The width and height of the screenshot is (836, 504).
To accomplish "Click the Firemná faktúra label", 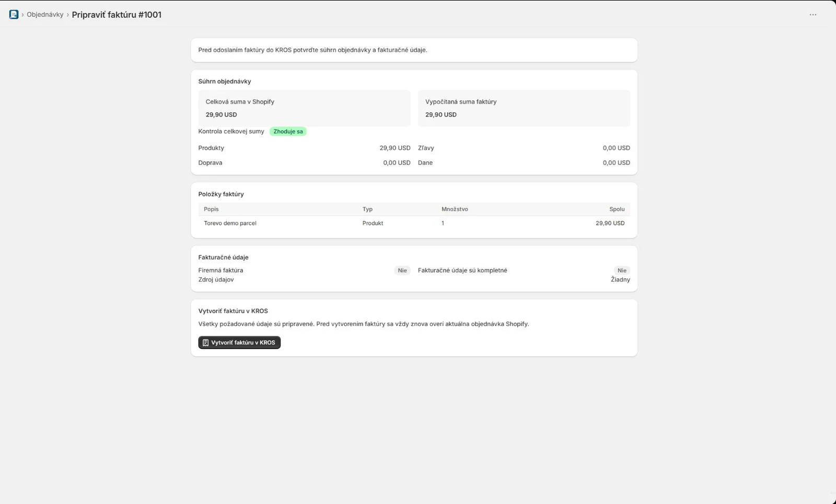I will tap(220, 271).
